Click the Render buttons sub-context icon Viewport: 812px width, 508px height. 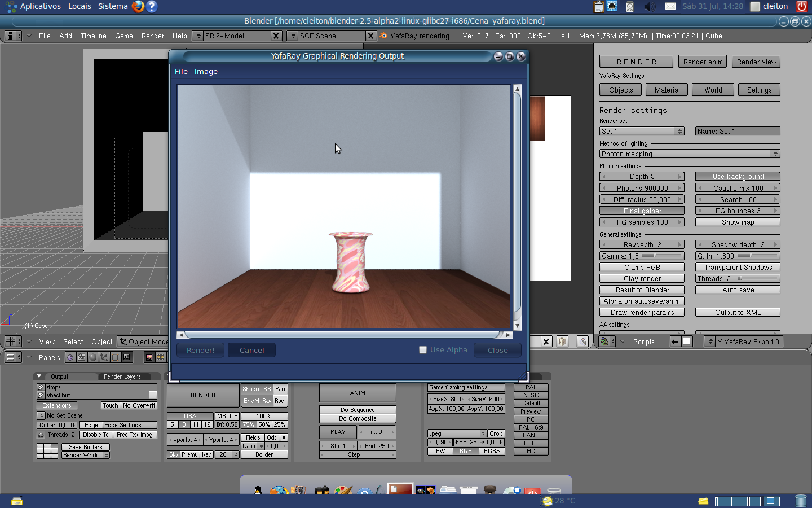[x=149, y=357]
